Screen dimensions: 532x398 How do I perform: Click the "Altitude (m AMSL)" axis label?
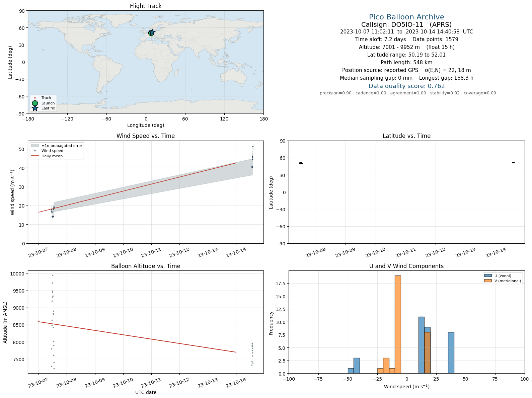tap(5, 322)
